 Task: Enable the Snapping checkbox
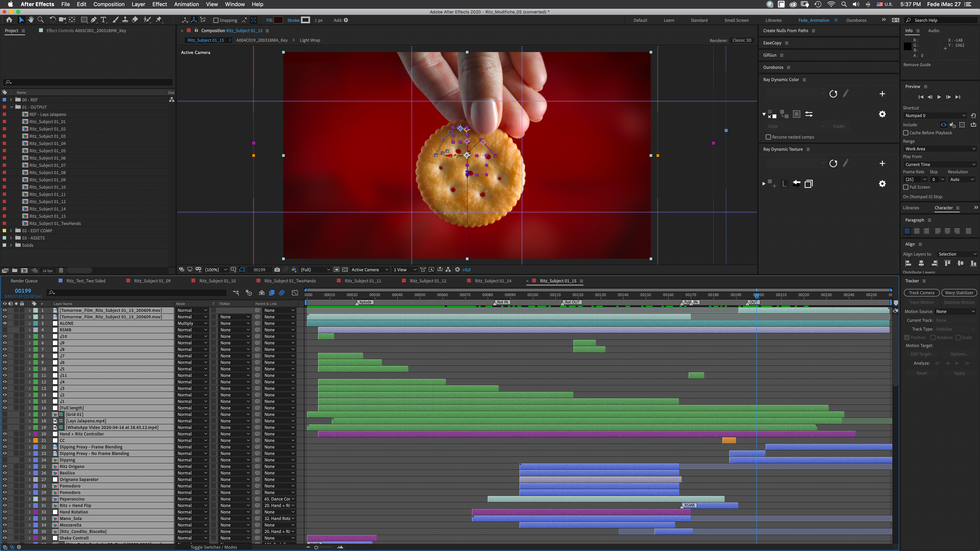click(x=216, y=20)
